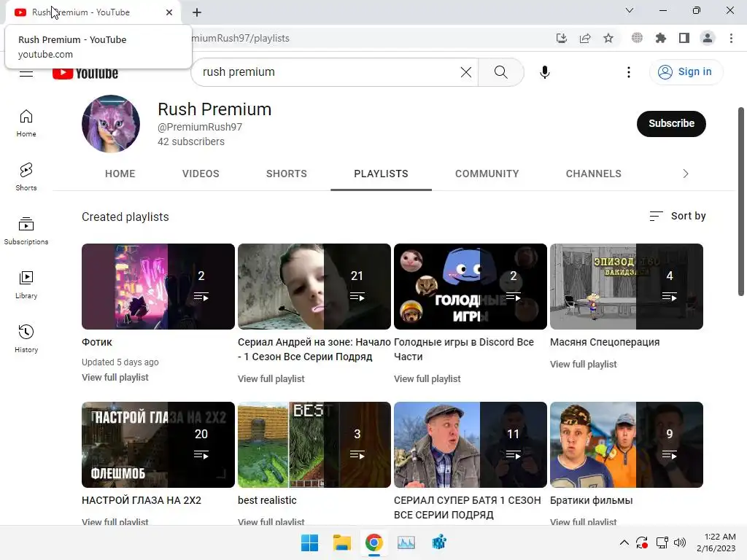
Task: Click Братики фильмы playlist title
Action: 591,500
